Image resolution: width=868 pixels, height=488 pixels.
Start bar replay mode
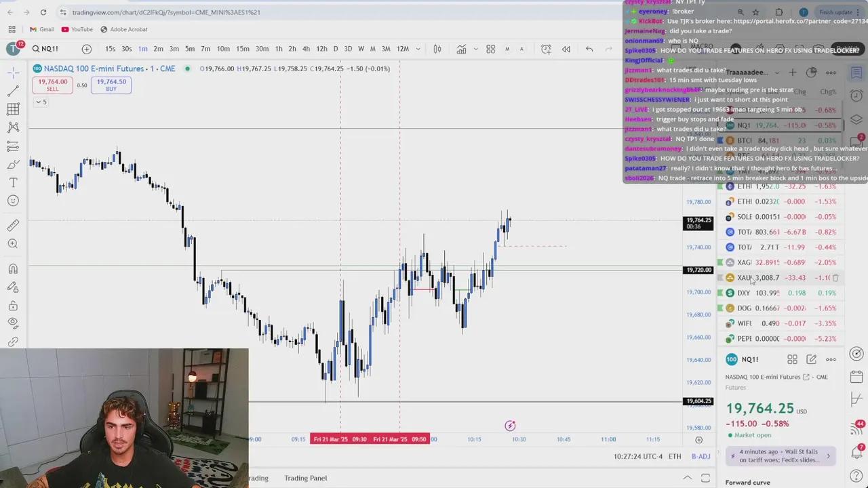click(x=566, y=49)
